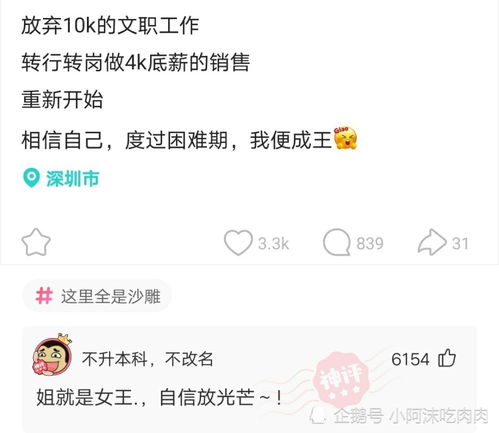Open the 深圳市 location link
Screen dimensions: 499x433
(x=73, y=178)
